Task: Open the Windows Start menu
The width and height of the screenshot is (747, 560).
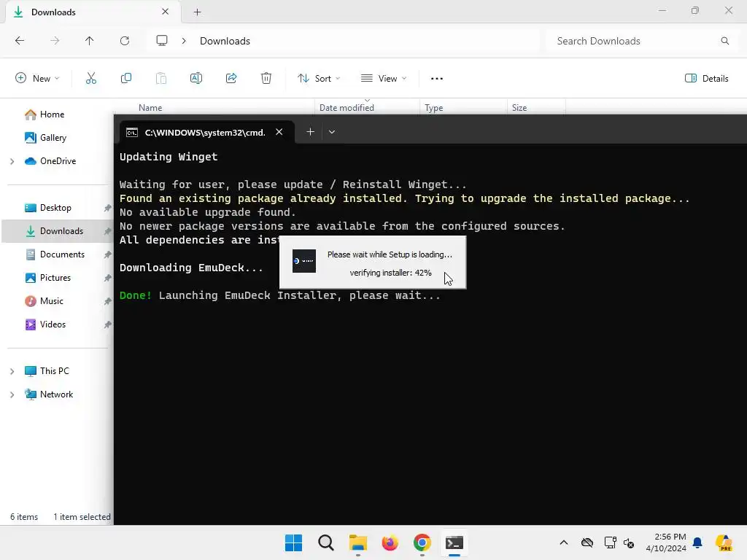Action: [x=293, y=542]
